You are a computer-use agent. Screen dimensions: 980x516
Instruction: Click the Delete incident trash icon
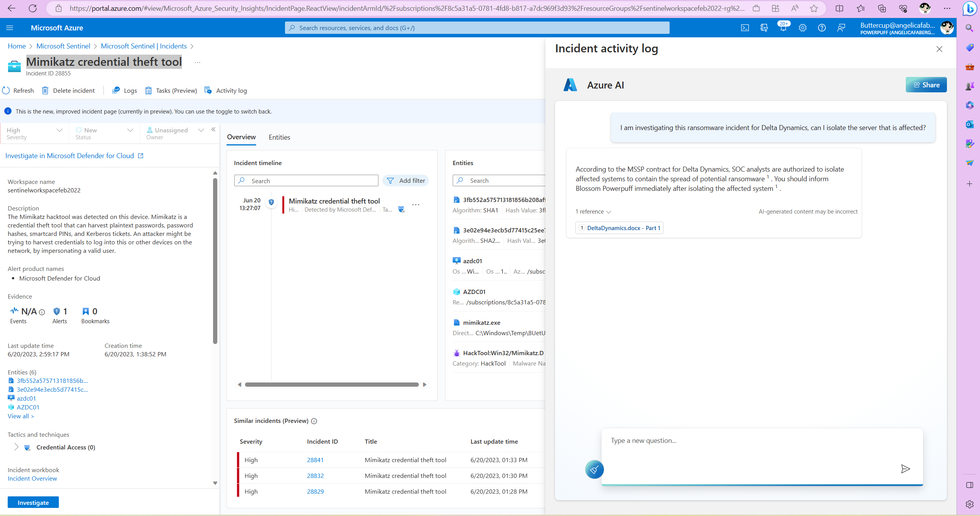[45, 90]
